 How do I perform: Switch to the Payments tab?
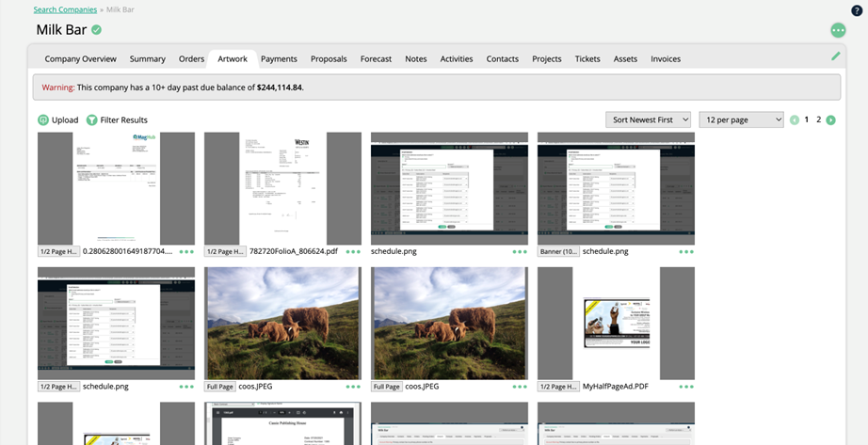[279, 58]
